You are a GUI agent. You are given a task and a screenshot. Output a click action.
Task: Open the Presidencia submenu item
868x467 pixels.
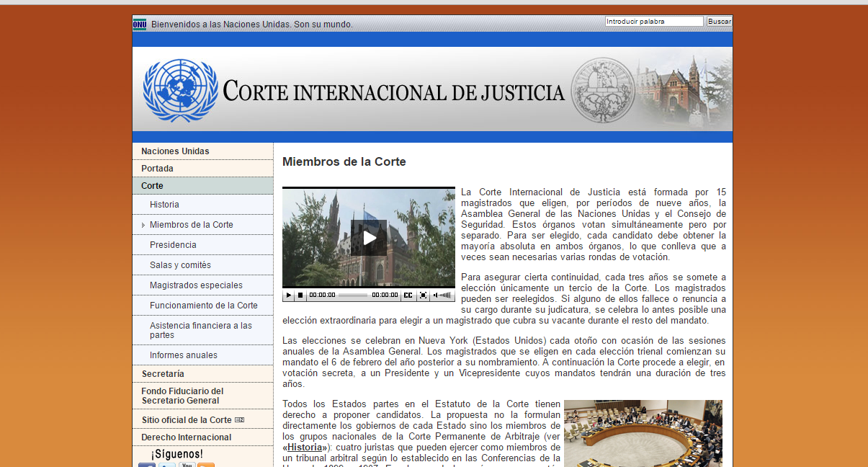click(x=202, y=245)
